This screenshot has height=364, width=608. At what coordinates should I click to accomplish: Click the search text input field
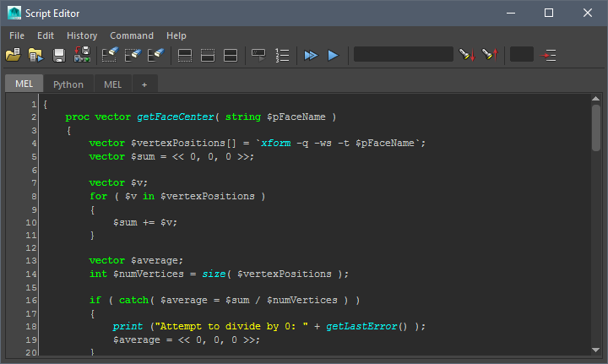404,54
